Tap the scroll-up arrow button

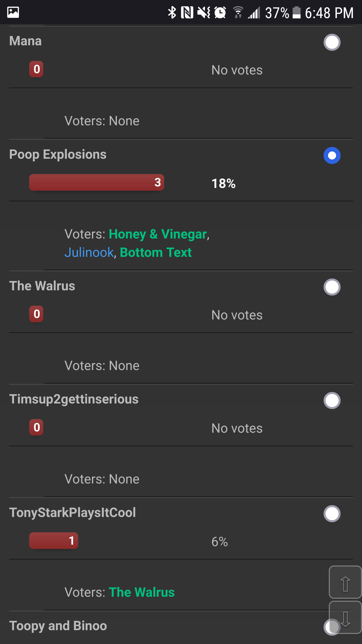tap(345, 582)
